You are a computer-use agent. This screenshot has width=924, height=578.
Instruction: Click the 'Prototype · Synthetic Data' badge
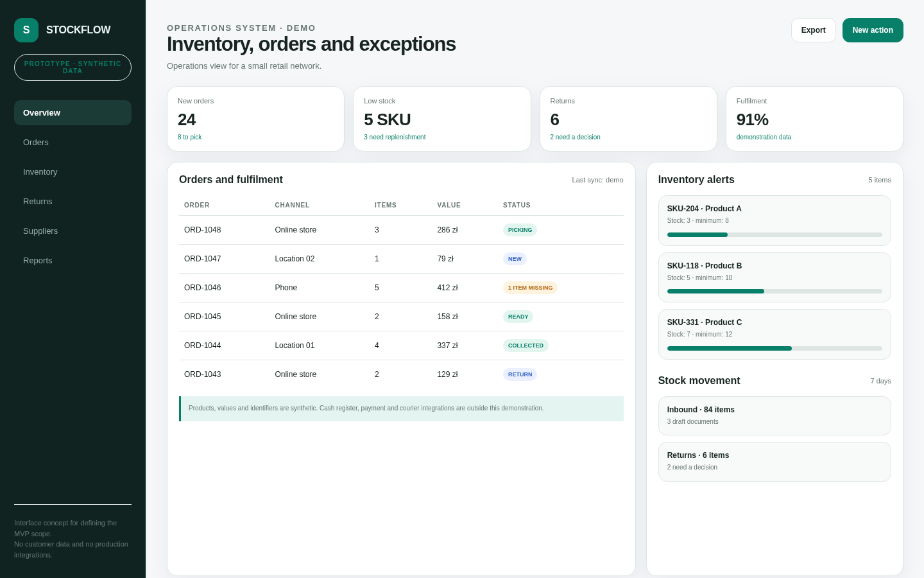73,67
